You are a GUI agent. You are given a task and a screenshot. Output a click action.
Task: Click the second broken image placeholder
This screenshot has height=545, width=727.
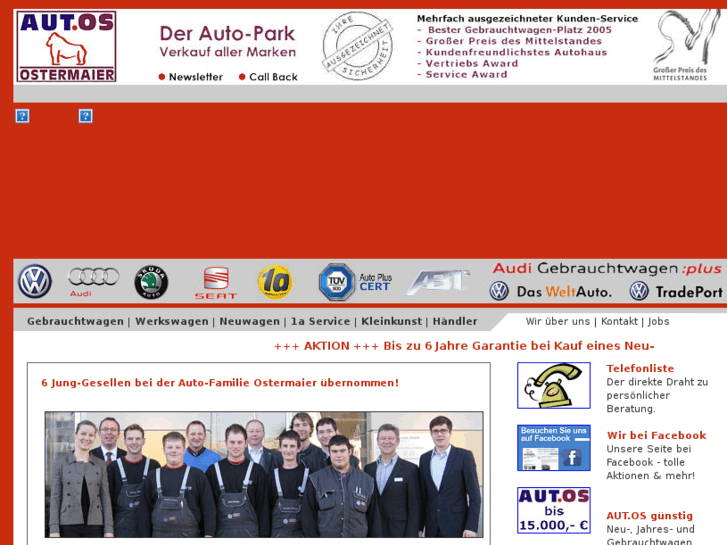click(x=85, y=116)
